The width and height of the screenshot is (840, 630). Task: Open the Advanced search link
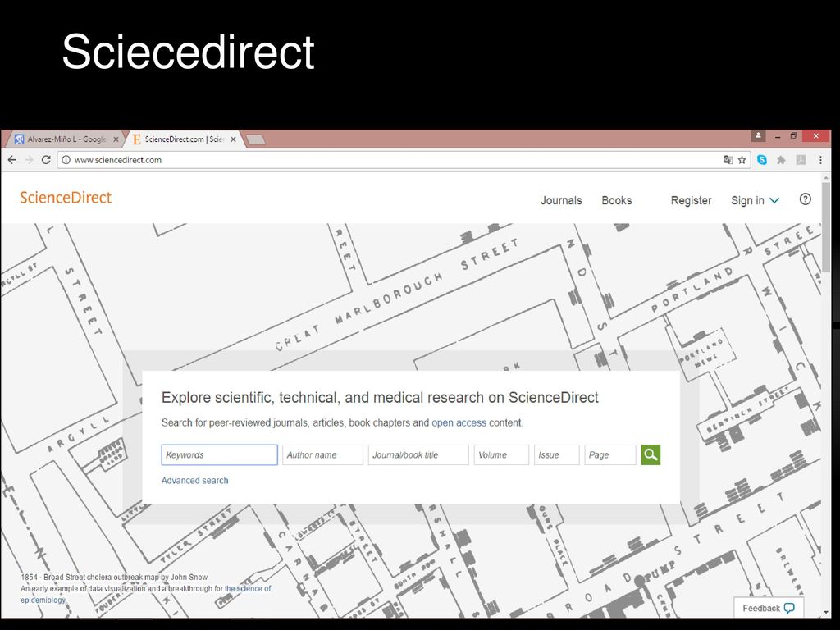click(195, 481)
